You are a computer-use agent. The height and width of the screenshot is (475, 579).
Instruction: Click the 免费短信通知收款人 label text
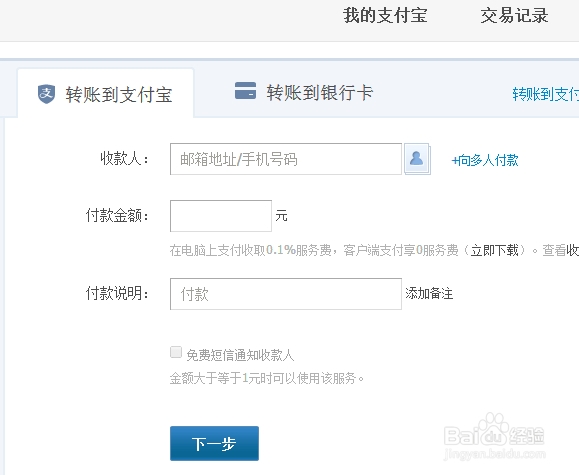click(240, 355)
